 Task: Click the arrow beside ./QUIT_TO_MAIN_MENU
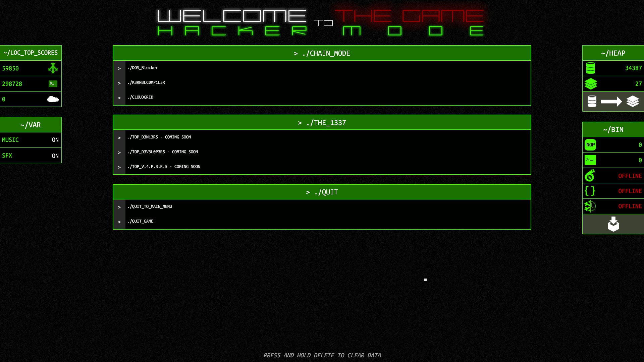pos(119,207)
